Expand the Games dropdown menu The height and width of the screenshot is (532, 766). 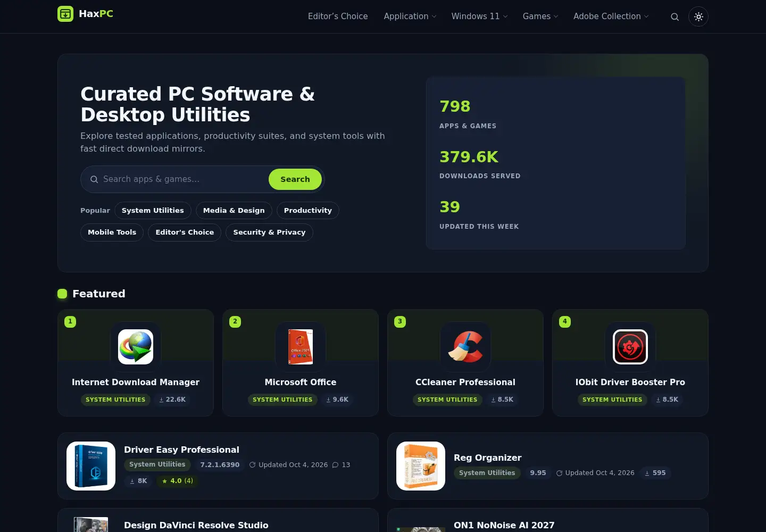pos(540,16)
